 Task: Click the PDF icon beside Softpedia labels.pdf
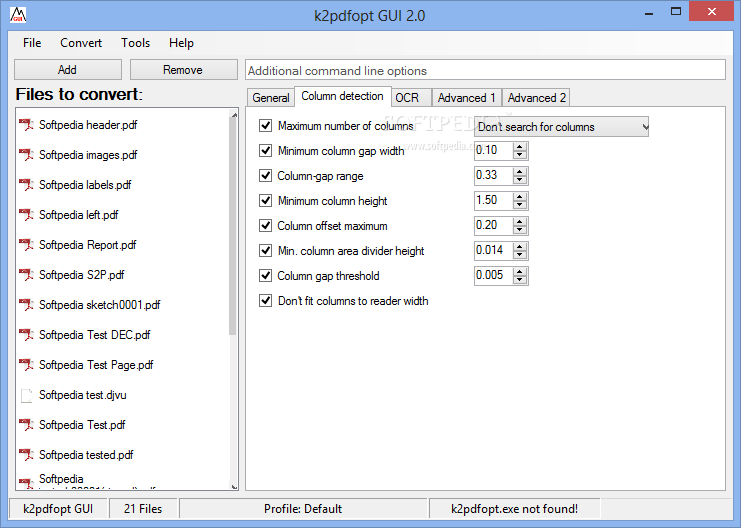point(26,185)
